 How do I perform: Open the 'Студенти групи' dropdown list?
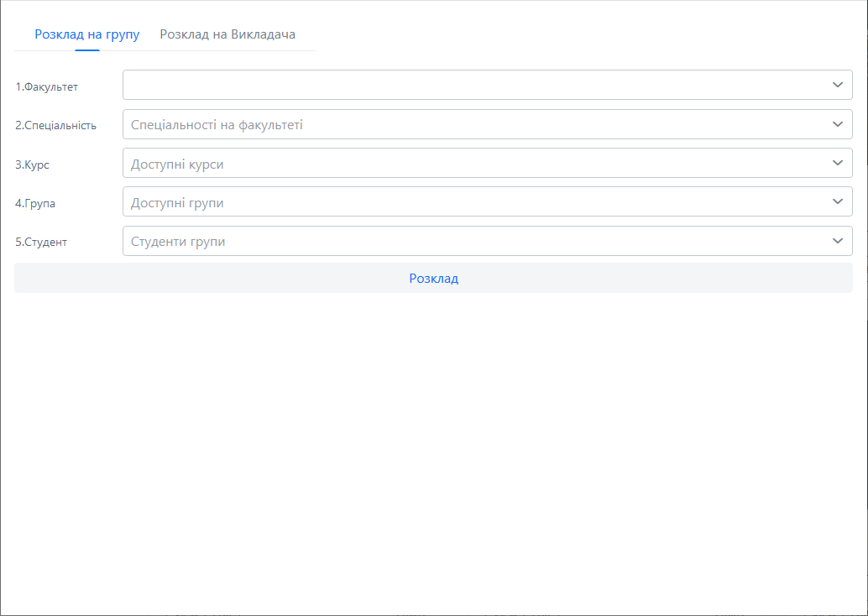pyautogui.click(x=470, y=241)
